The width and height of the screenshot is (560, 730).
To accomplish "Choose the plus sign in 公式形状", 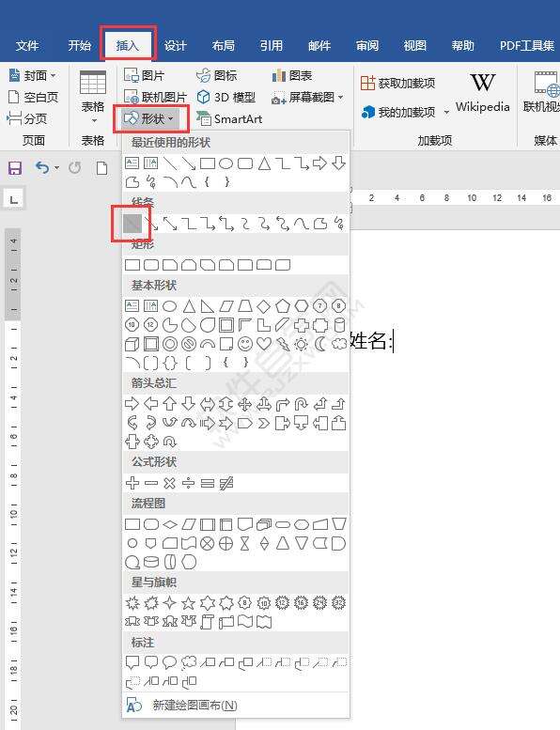I will coord(132,483).
